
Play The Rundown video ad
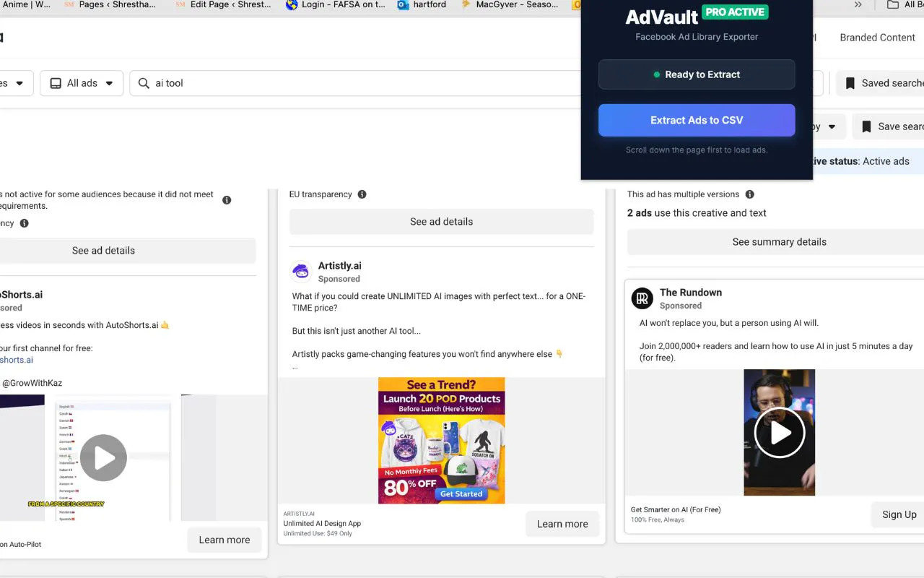[780, 433]
